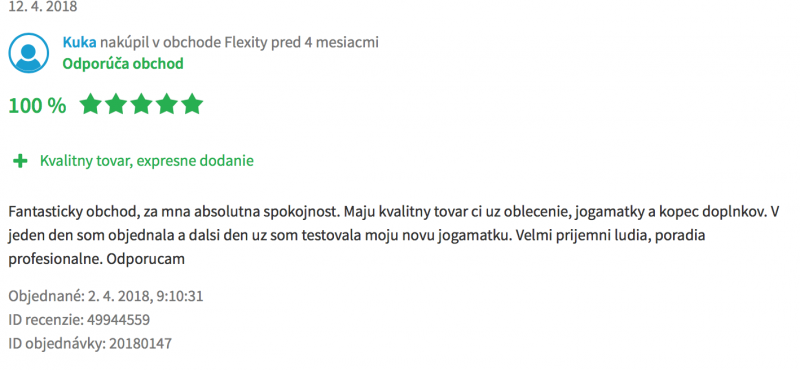Click the ID recenzie label
800x370 pixels.
(46, 320)
